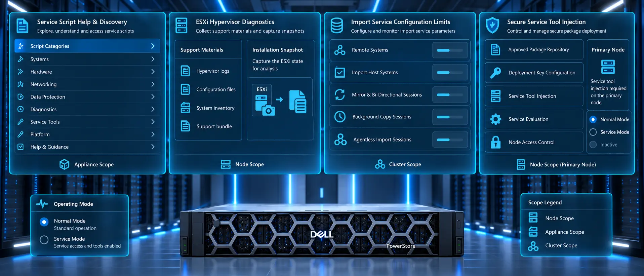The width and height of the screenshot is (644, 276).
Task: Click the Appliance Scope cube icon
Action: pos(64,164)
